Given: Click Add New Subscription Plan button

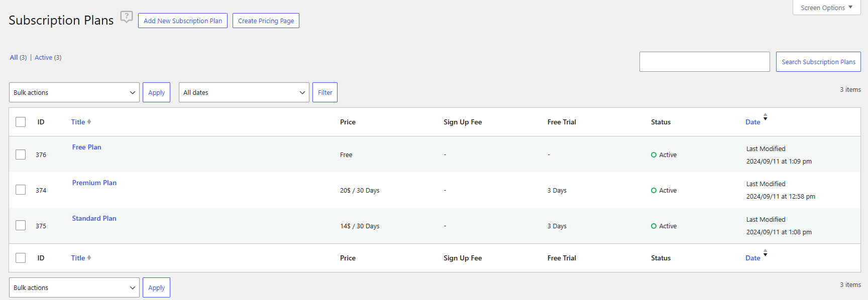Looking at the screenshot, I should [183, 21].
